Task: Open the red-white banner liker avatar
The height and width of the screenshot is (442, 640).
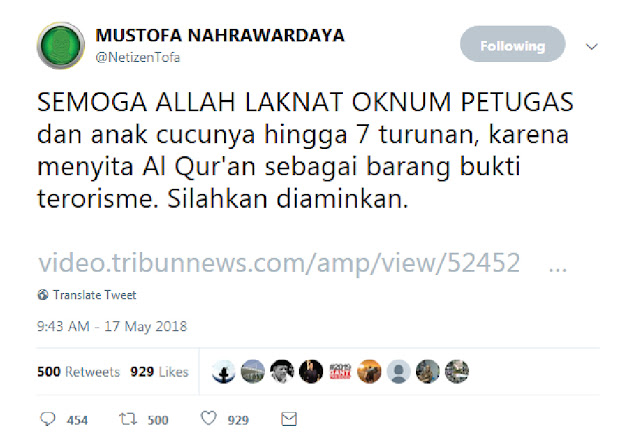Action: [340, 372]
